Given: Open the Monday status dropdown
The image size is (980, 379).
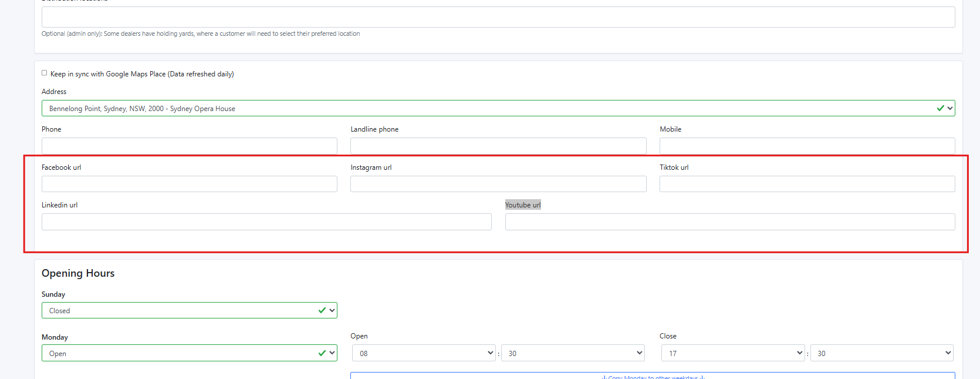Looking at the screenshot, I should tap(190, 353).
